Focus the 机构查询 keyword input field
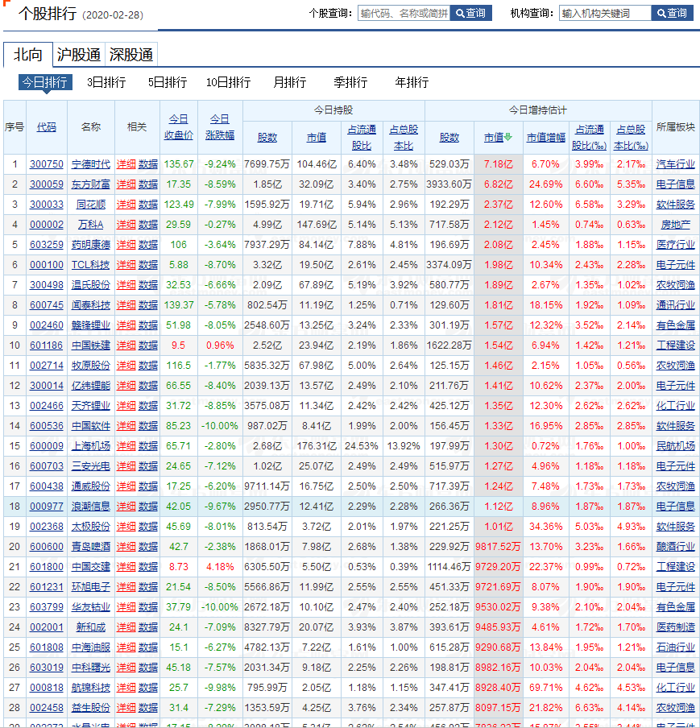This screenshot has width=700, height=728. click(x=605, y=13)
